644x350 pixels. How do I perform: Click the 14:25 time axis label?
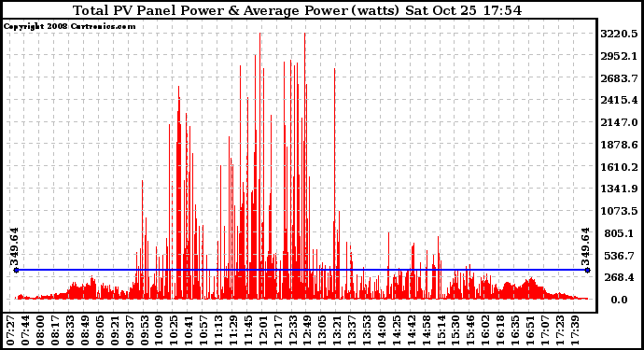point(397,330)
